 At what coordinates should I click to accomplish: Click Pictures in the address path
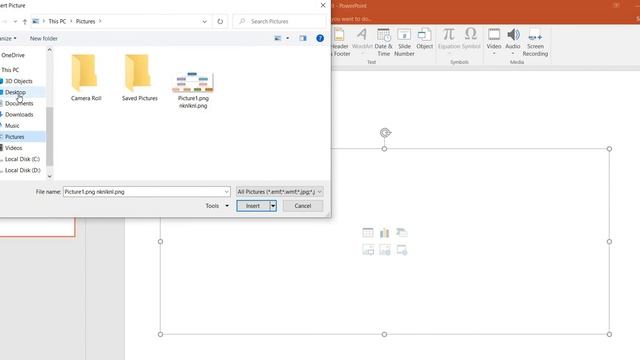85,21
